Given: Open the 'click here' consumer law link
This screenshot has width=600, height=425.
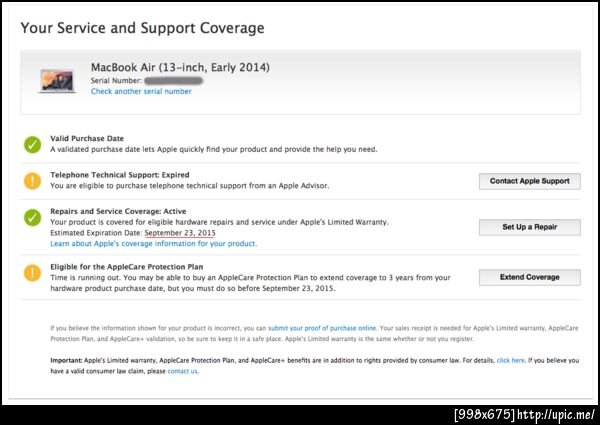Looking at the screenshot, I should click(510, 360).
